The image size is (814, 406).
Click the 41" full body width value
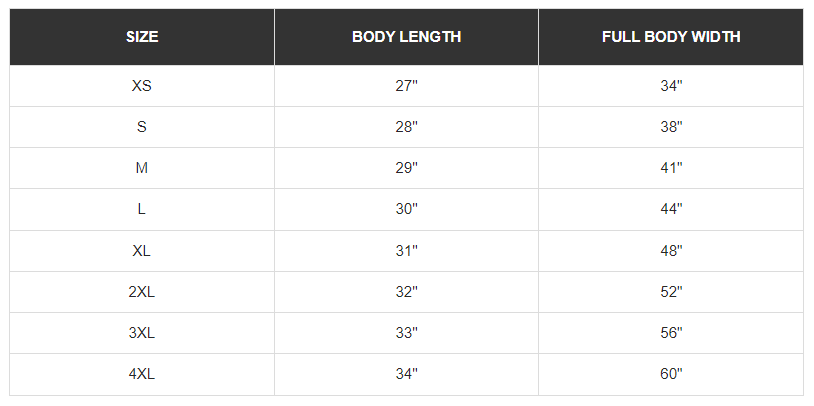(x=671, y=168)
